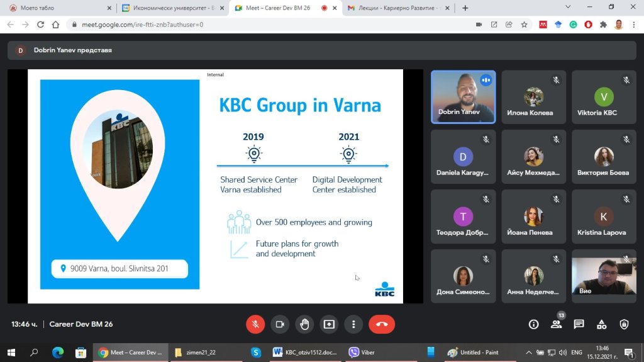644x362 pixels.
Task: Unmute the microphone in Meet
Action: 255,324
